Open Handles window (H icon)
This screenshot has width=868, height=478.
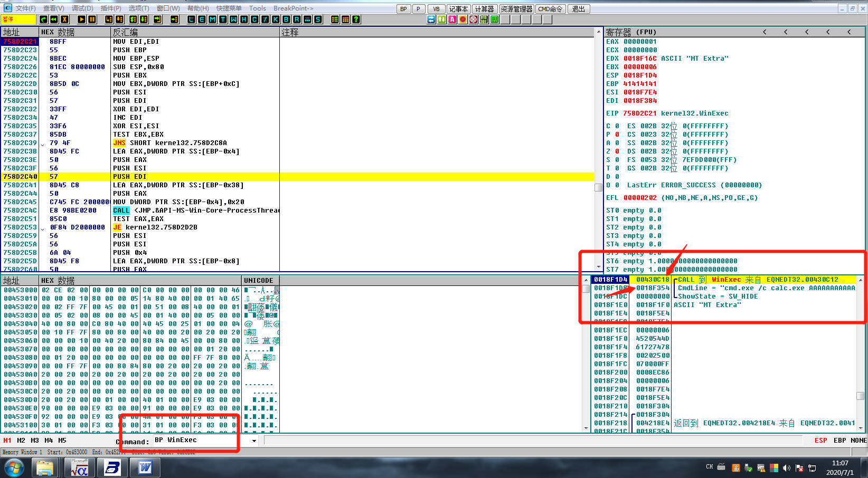coord(244,19)
